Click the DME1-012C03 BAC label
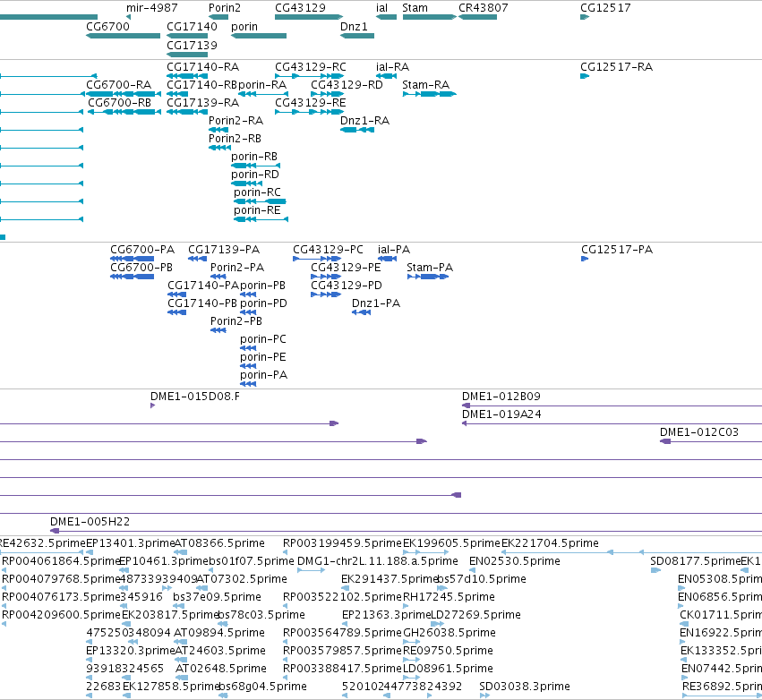This screenshot has height=700, width=762. pos(698,432)
